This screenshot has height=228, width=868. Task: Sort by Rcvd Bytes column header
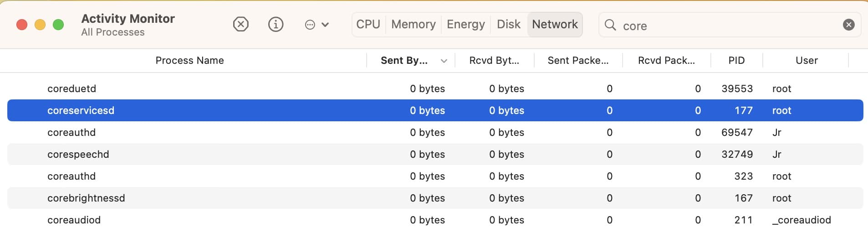click(x=494, y=60)
